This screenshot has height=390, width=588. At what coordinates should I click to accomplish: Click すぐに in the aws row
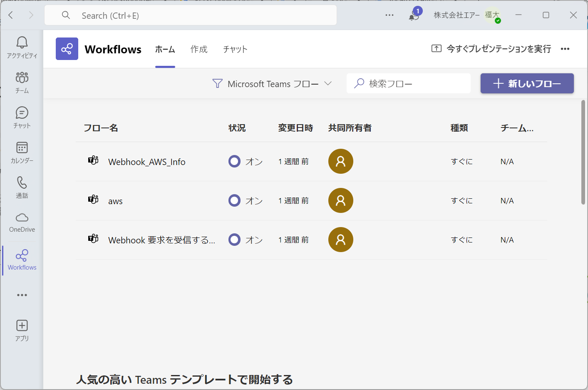pos(462,200)
